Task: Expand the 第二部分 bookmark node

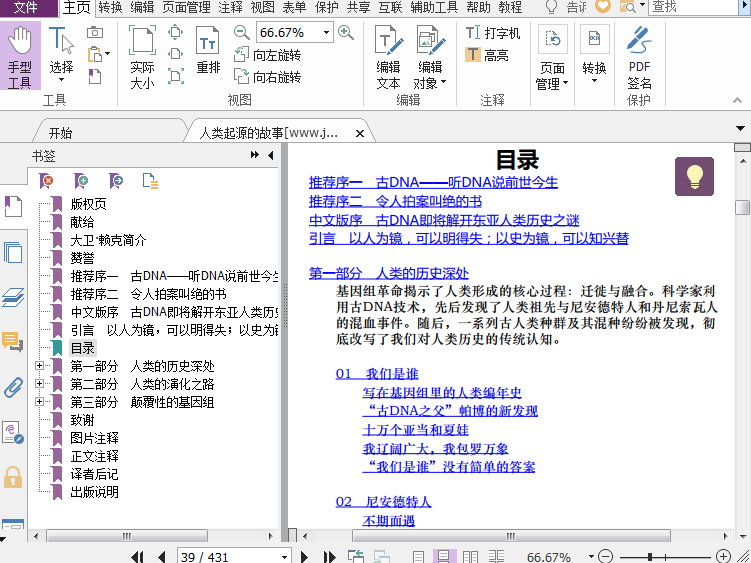Action: pos(40,383)
